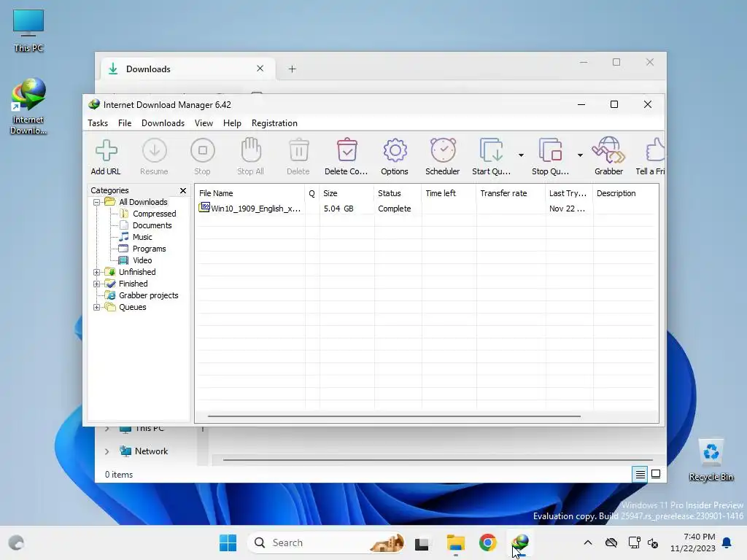Screen dimensions: 747x560
Task: Open IDM Options gear icon
Action: [x=395, y=151]
